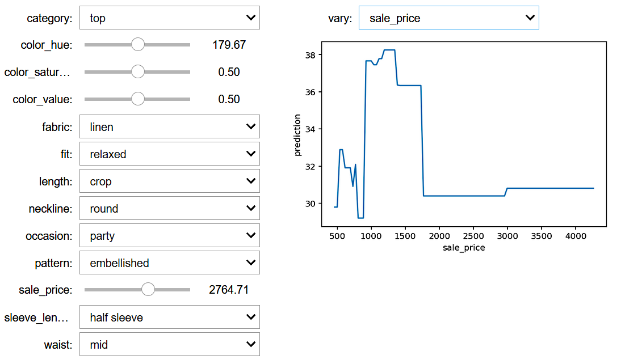
Task: Open the neckline dropdown showing round
Action: (x=169, y=209)
